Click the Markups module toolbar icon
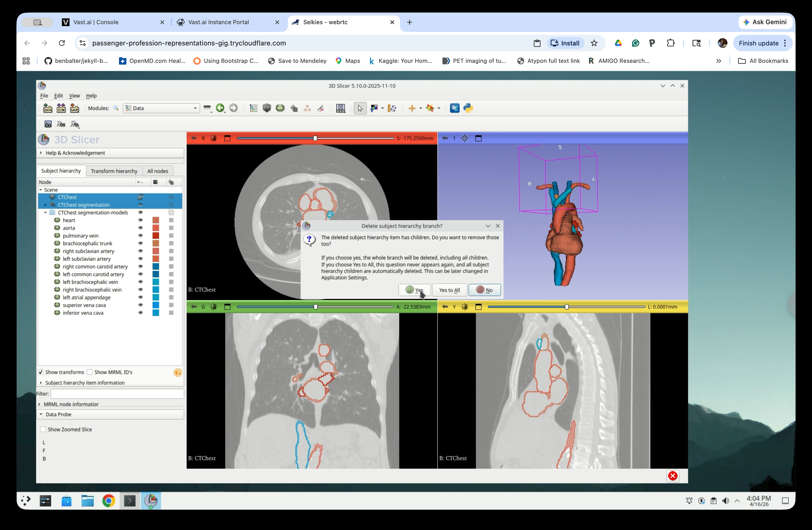 (307, 108)
